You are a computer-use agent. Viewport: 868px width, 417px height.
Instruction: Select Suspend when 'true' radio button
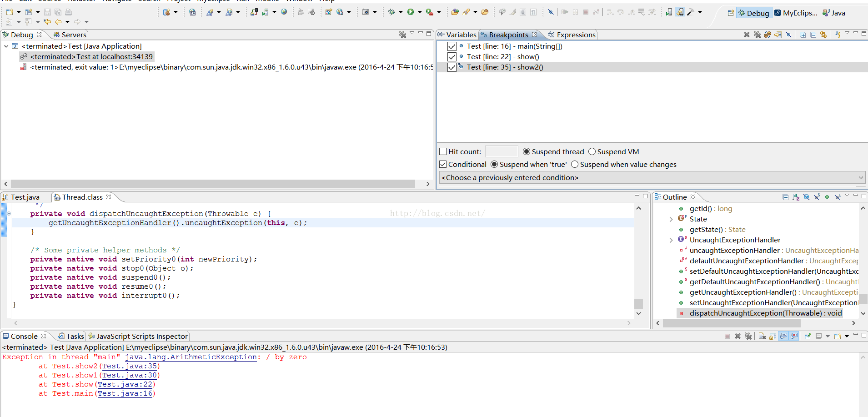tap(494, 164)
